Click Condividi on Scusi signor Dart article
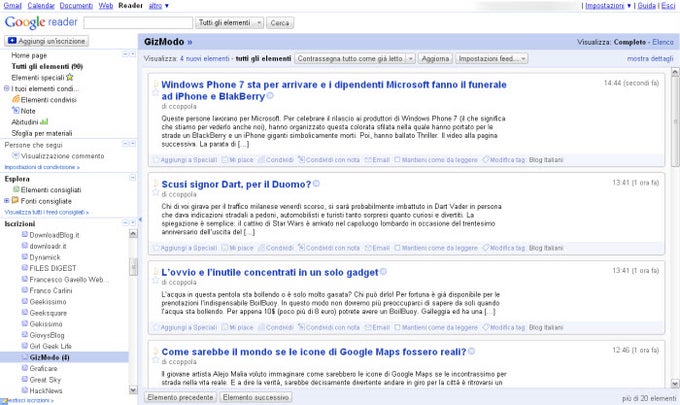This screenshot has height=405, width=680. (x=276, y=248)
